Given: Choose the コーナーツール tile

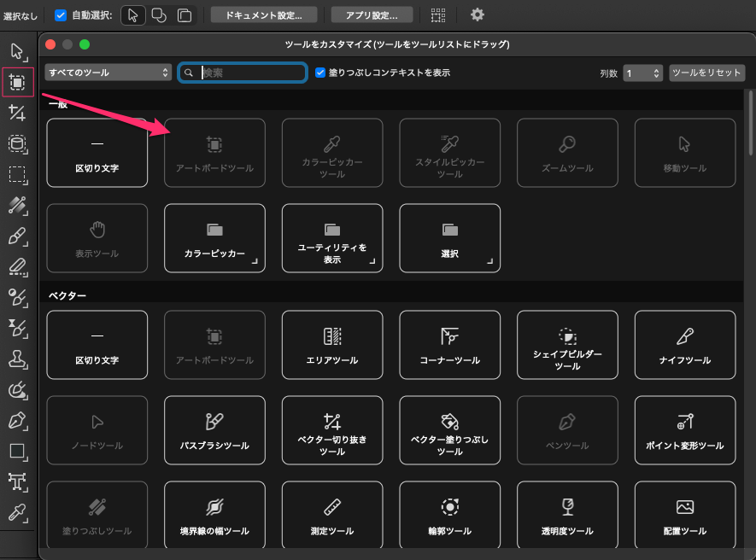Looking at the screenshot, I should [450, 344].
